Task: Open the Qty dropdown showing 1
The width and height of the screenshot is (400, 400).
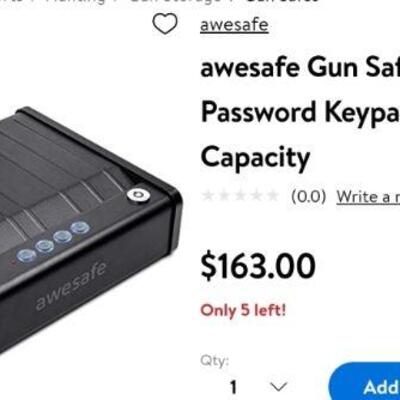Action: tap(257, 387)
